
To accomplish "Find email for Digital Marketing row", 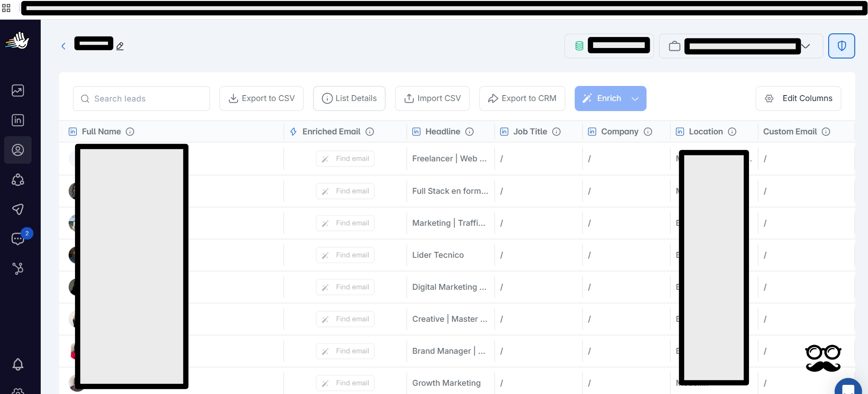I will tap(345, 287).
